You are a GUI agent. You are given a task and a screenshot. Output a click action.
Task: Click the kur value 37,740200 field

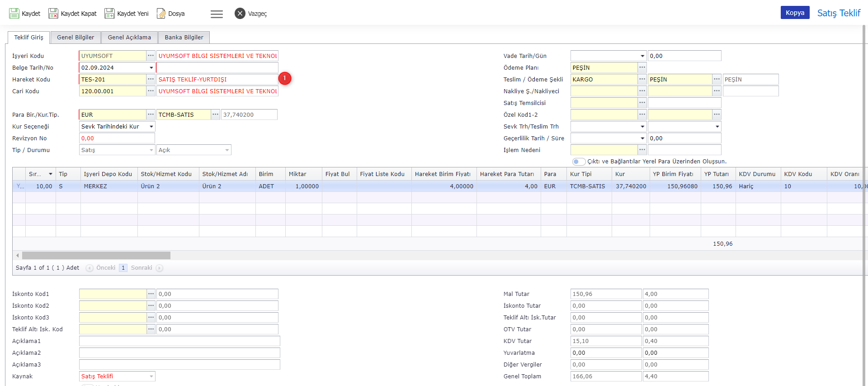click(x=249, y=114)
